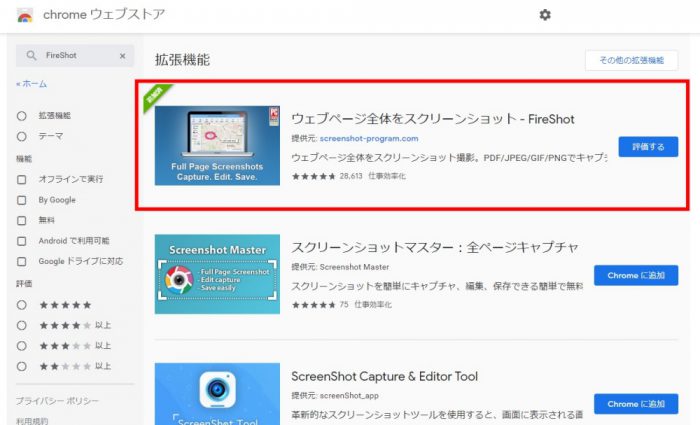Screen dimensions: 700x425
Task: Check the 無料 filter checkbox
Action: 21,220
